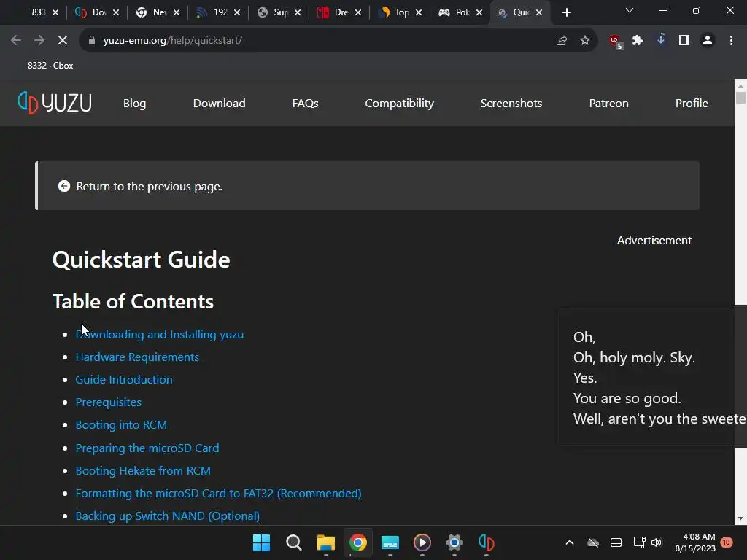Screen dimensions: 747x560
Task: Open the yuzu emulator taskbar icon
Action: [x=487, y=542]
